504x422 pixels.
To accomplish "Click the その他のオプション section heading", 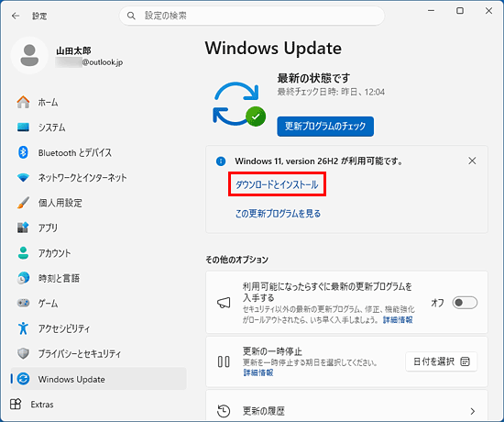I will pos(237,260).
